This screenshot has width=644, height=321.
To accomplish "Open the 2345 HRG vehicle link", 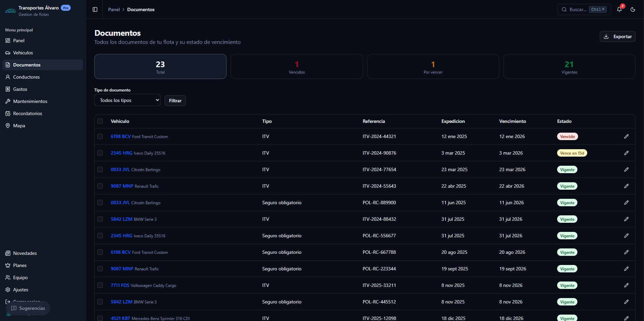I will [x=121, y=153].
